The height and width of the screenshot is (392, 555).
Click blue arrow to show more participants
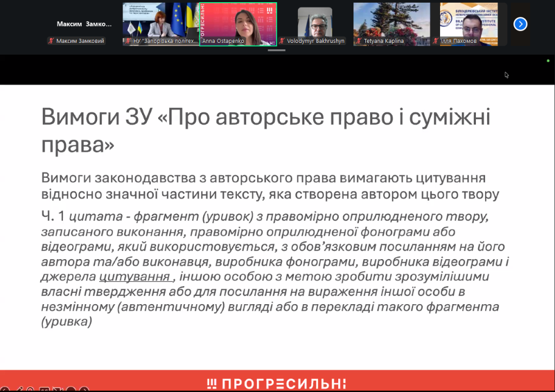coord(520,24)
